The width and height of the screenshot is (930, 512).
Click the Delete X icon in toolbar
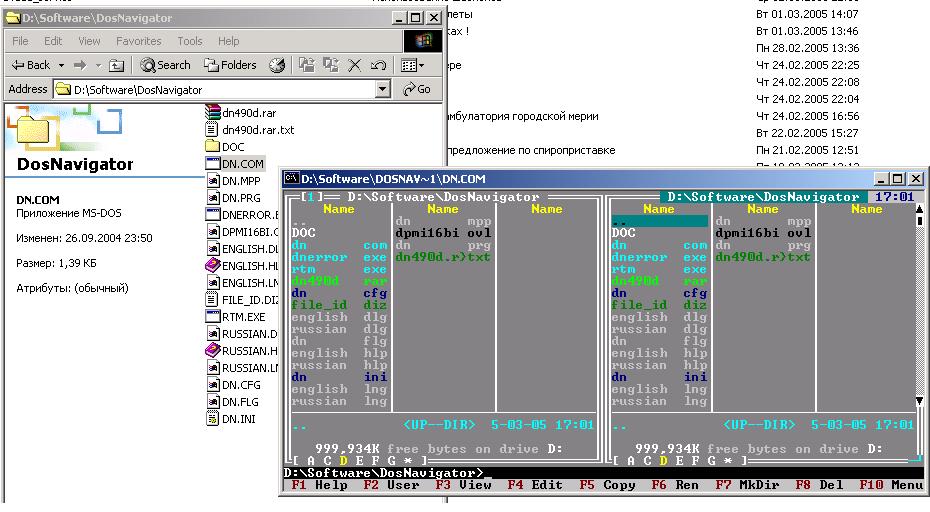(x=355, y=65)
